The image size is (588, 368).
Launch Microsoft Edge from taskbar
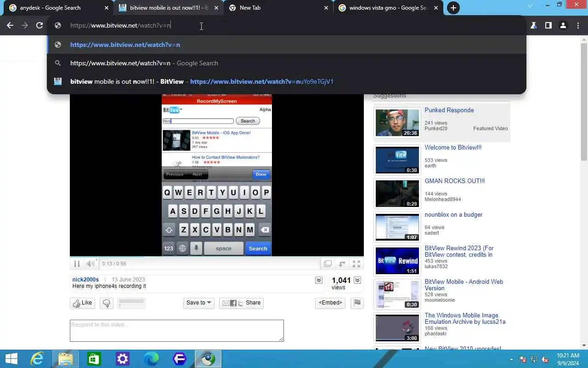151,359
